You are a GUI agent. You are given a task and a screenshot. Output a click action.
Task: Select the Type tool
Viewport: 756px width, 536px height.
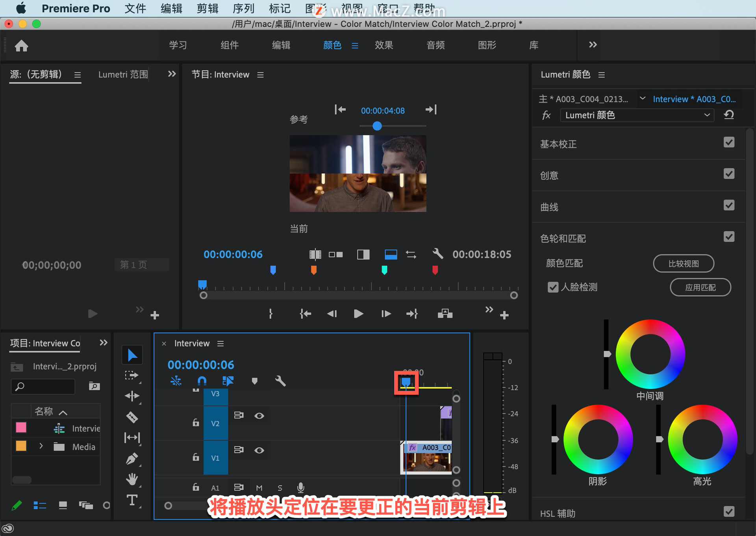tap(132, 500)
